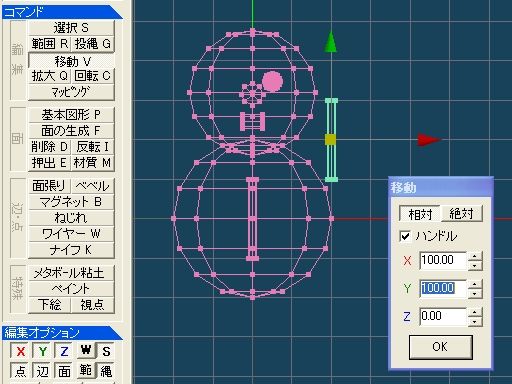
Task: Increase Y value with up spinner arrow
Action: 475,284
